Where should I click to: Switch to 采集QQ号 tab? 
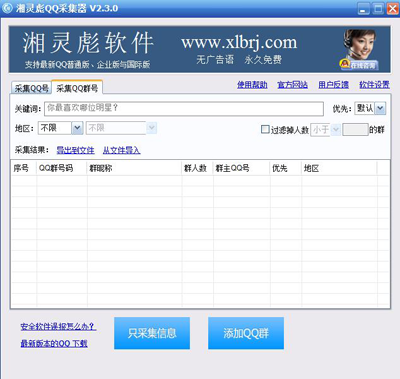(x=32, y=88)
